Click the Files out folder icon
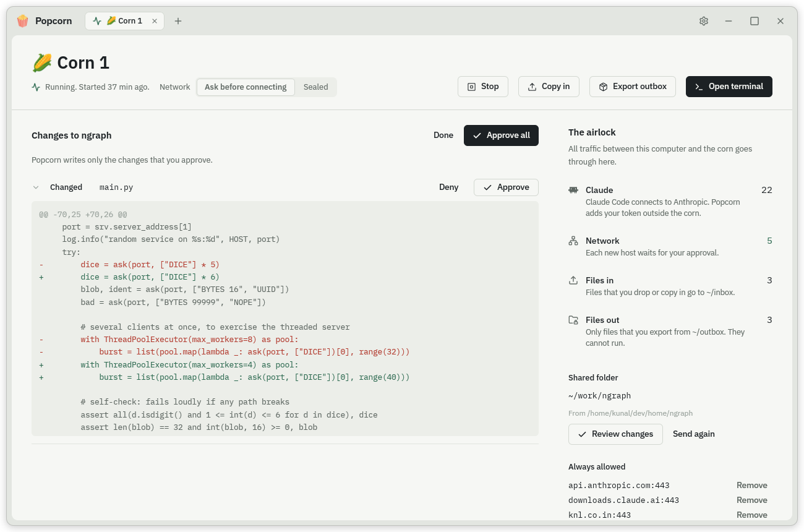804x532 pixels. click(573, 320)
